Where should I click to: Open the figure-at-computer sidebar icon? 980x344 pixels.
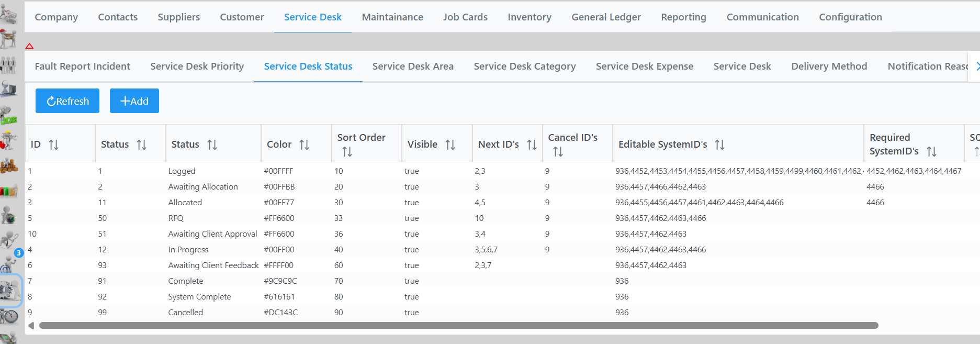[x=8, y=89]
